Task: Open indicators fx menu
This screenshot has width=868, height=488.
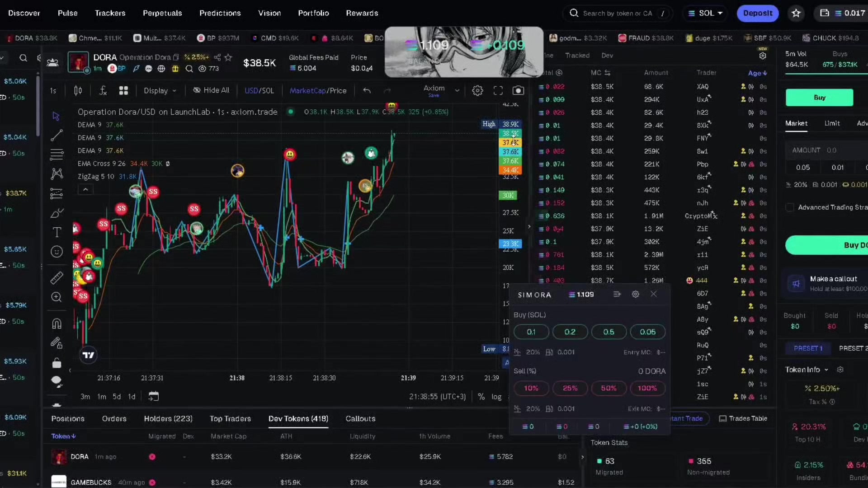Action: point(103,91)
